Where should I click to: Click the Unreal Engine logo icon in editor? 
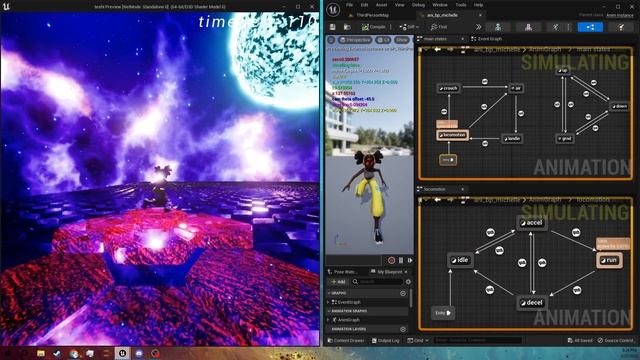333,10
